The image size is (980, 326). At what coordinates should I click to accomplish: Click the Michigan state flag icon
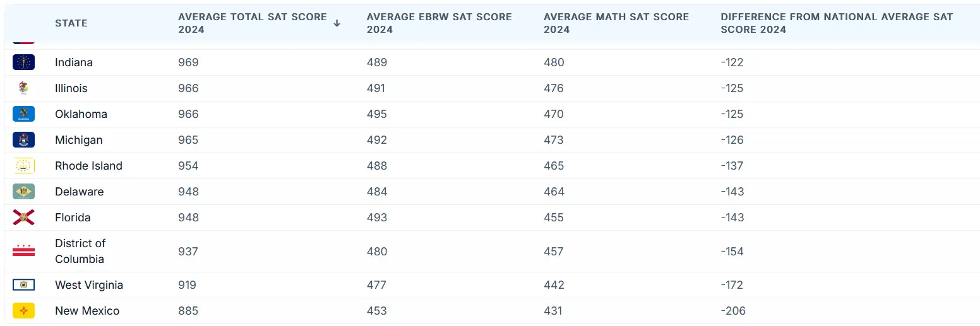click(x=23, y=140)
